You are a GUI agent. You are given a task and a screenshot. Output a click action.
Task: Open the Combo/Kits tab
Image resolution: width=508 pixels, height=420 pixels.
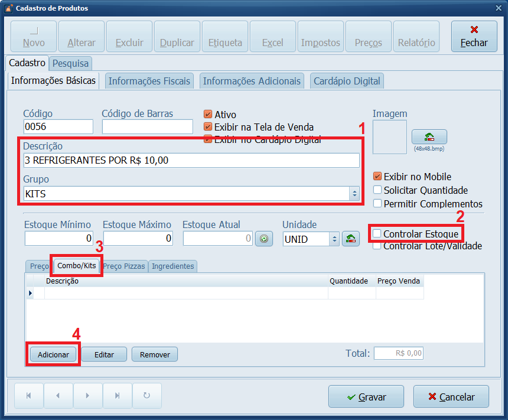coord(77,266)
